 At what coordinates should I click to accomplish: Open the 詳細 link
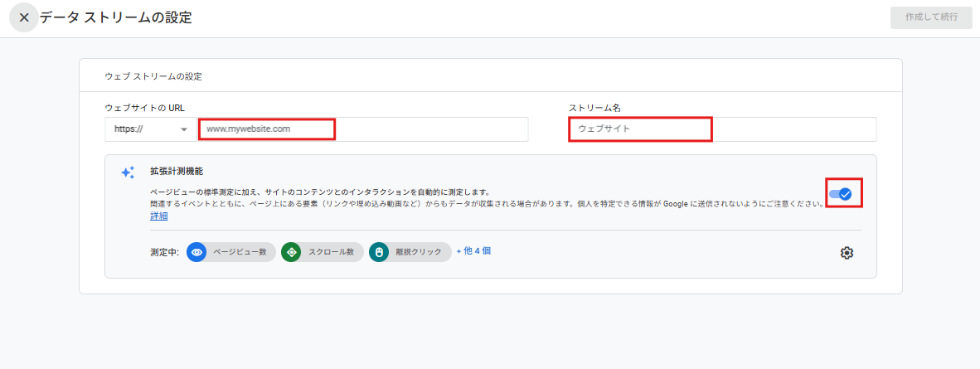[158, 216]
